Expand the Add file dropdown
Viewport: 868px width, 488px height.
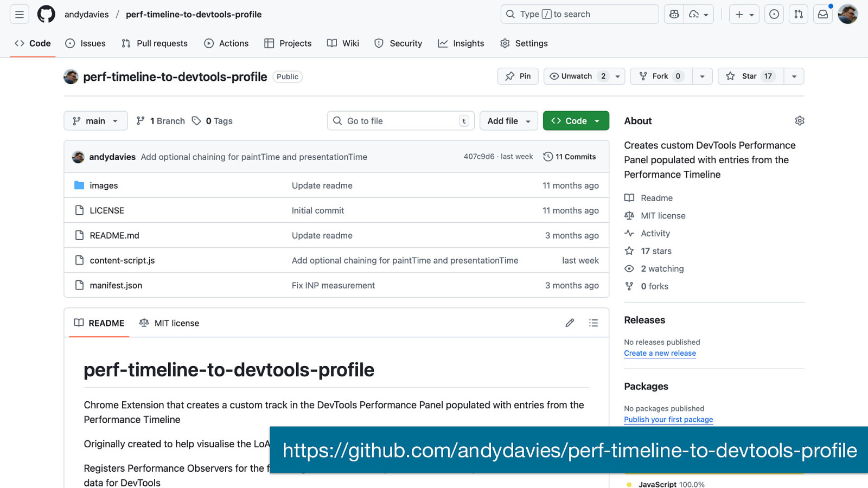point(508,121)
